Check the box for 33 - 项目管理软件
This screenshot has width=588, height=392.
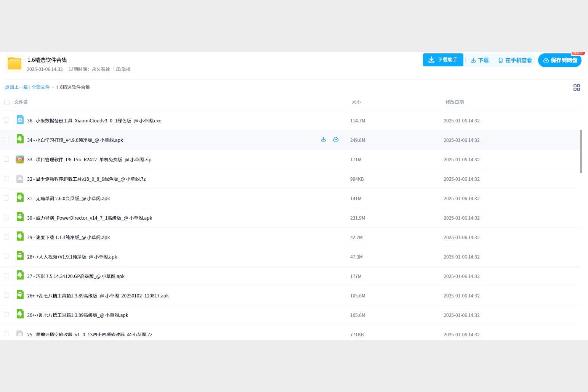(6, 159)
